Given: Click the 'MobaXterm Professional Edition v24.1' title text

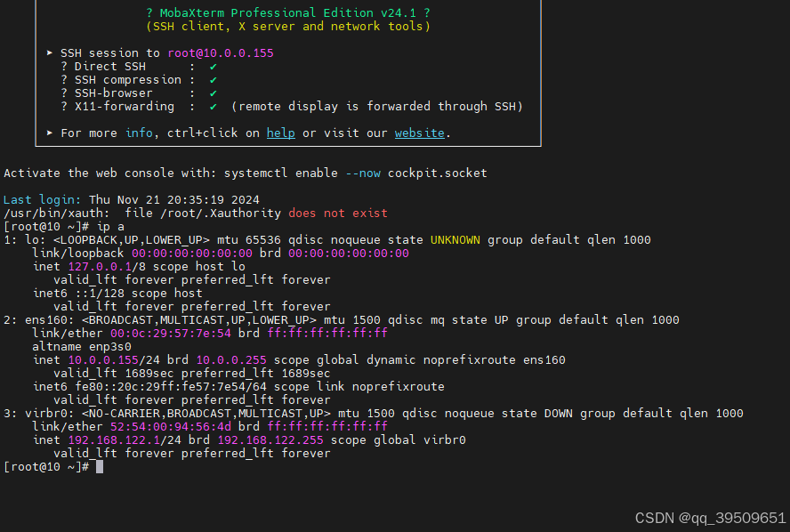Looking at the screenshot, I should pyautogui.click(x=287, y=12).
